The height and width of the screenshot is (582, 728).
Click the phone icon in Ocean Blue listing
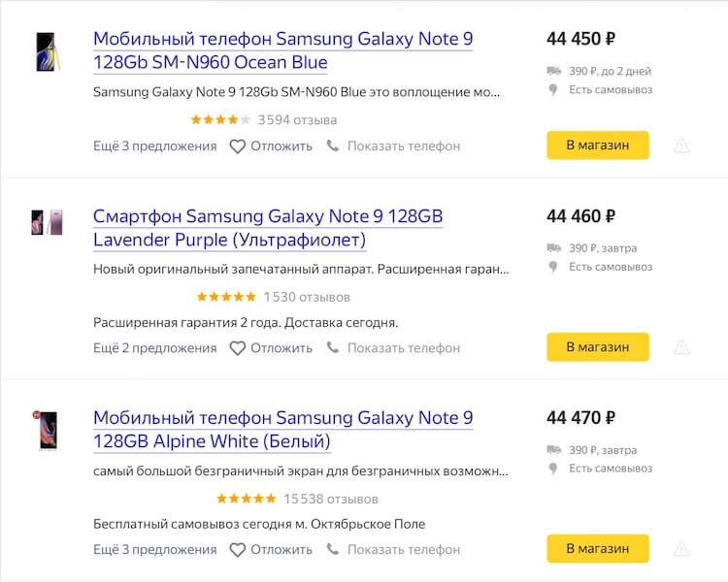(x=333, y=146)
